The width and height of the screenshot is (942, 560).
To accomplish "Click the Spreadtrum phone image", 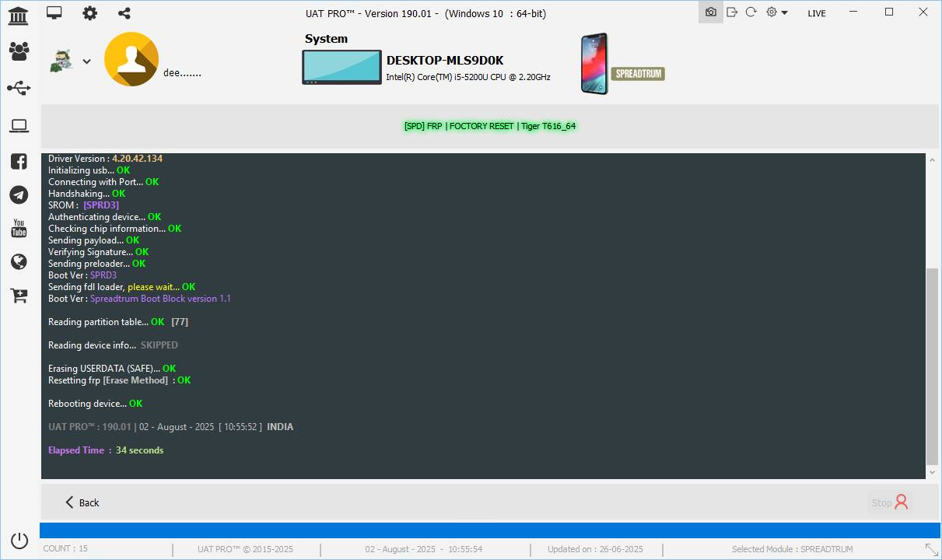I will (x=594, y=64).
